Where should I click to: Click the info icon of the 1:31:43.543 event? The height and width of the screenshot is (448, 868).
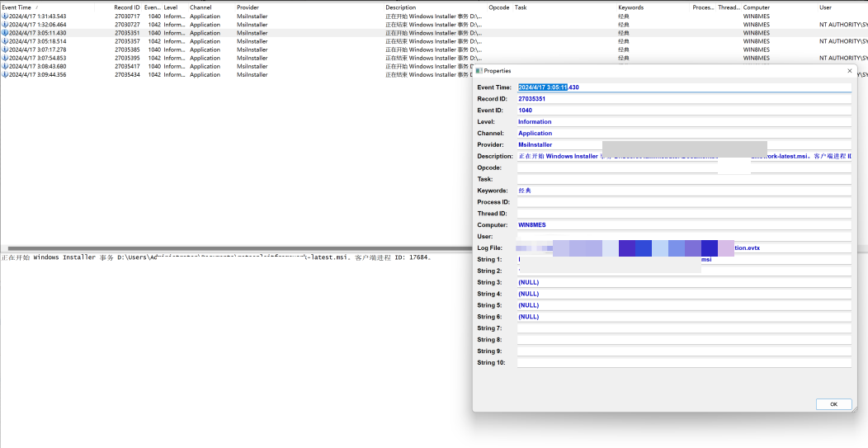[5, 17]
